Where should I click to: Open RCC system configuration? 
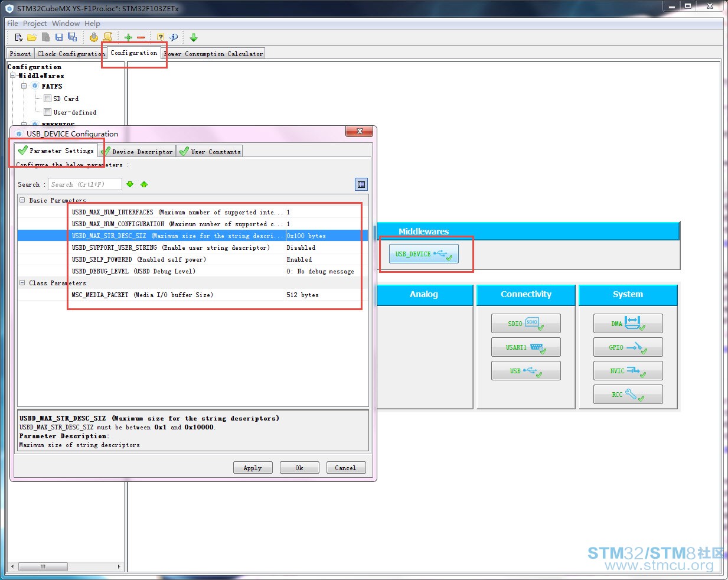coord(628,394)
